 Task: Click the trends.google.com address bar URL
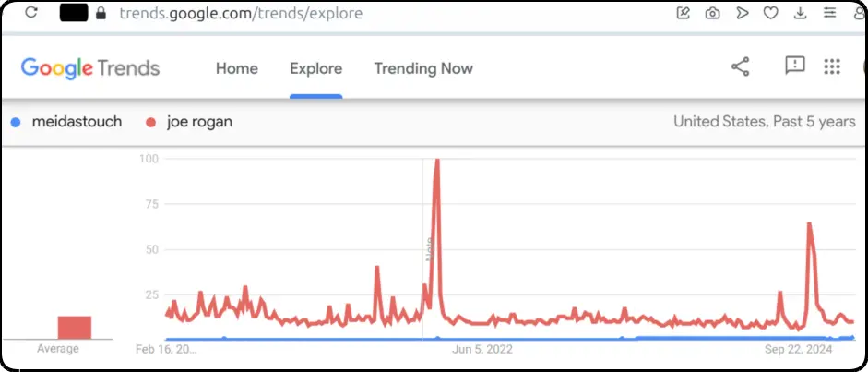tap(241, 13)
